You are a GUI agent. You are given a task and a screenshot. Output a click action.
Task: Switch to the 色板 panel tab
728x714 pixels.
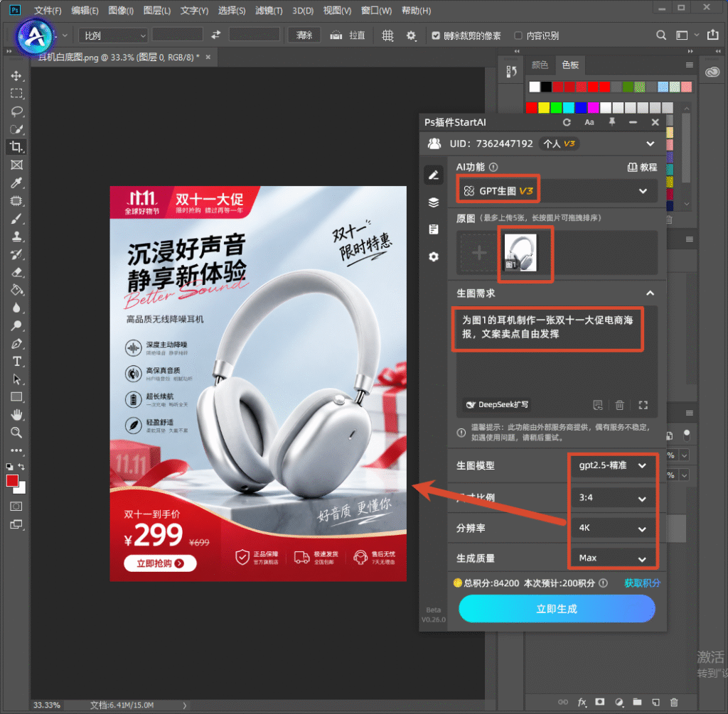pos(570,65)
